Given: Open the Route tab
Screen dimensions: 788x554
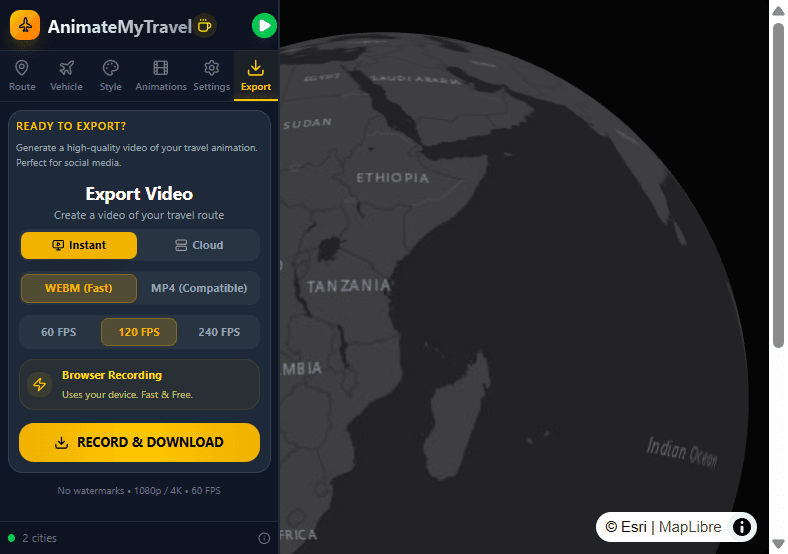Looking at the screenshot, I should point(22,76).
